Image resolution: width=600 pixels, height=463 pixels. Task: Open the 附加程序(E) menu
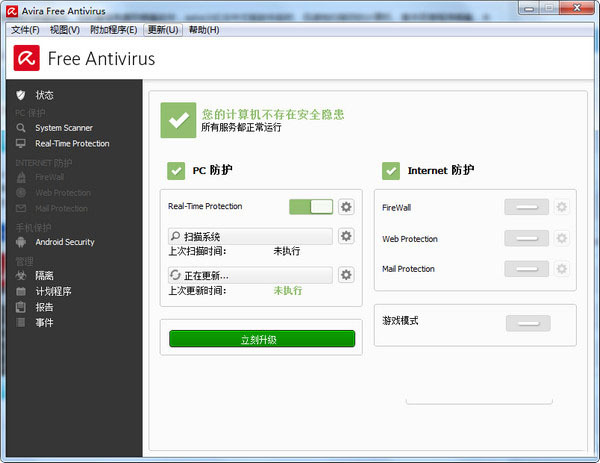(113, 30)
